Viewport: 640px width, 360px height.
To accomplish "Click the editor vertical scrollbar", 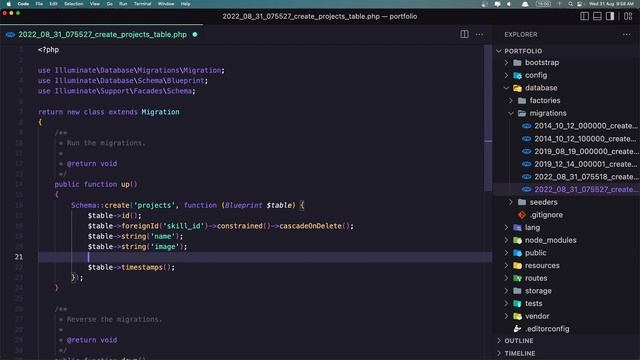I will pyautogui.click(x=488, y=118).
